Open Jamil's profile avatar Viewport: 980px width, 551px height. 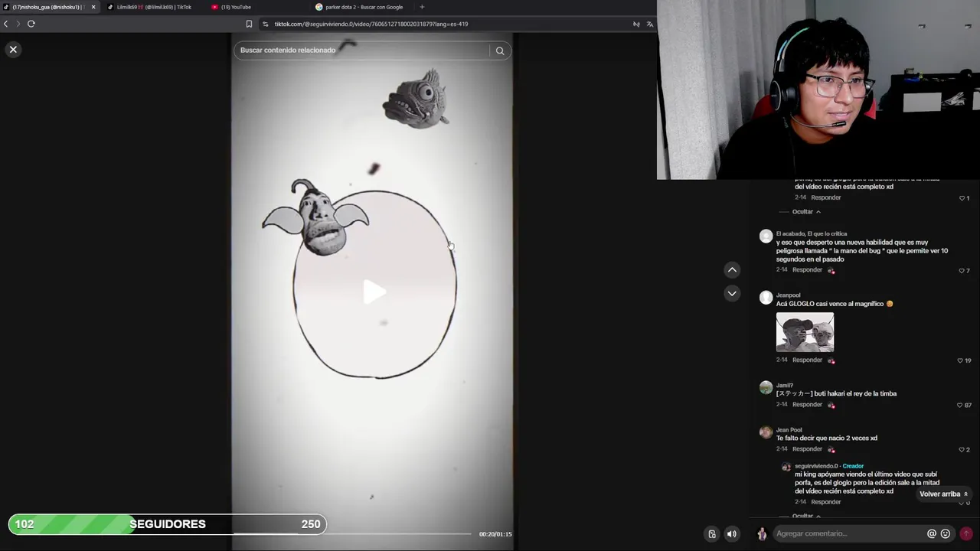[x=766, y=387]
